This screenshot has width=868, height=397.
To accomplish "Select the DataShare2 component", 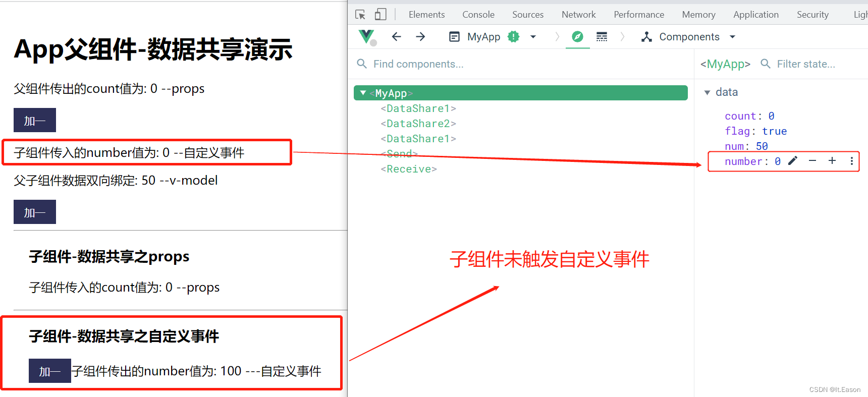I will coord(418,124).
